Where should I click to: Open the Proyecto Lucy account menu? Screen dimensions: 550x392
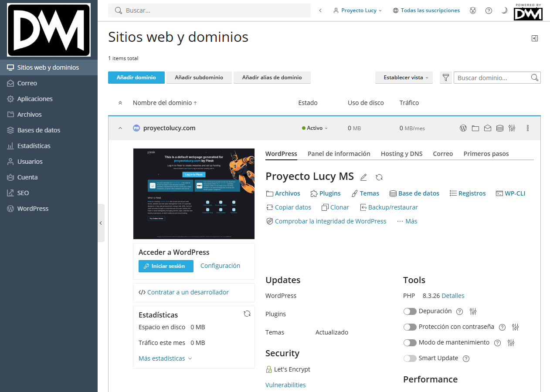pyautogui.click(x=358, y=10)
